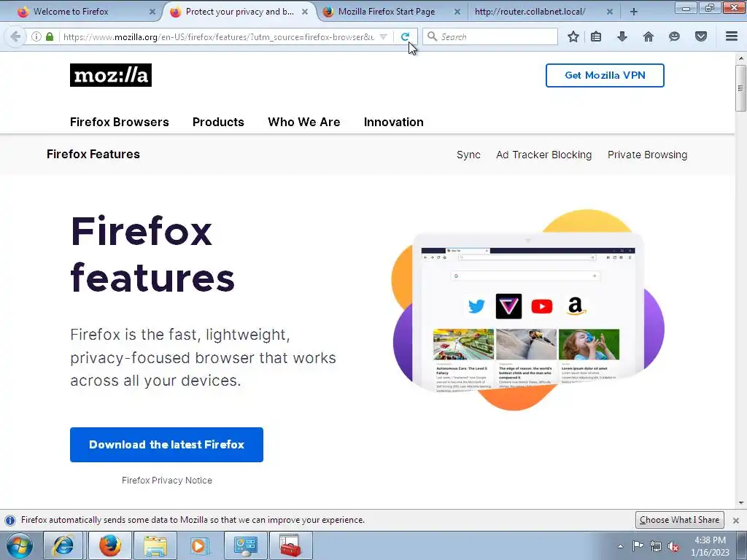
Task: Open the Firefox Privacy Notice link
Action: [167, 481]
